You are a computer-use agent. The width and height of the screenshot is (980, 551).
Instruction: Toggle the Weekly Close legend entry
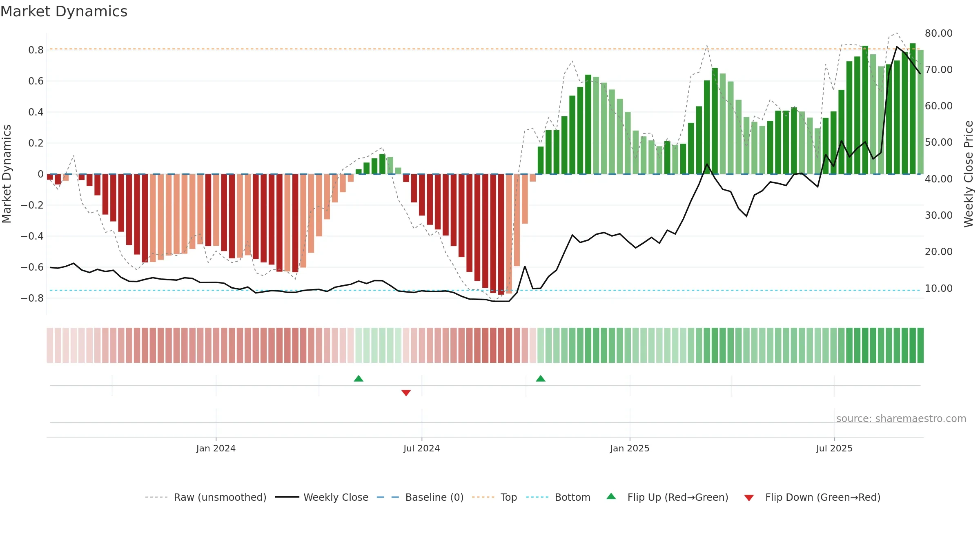pyautogui.click(x=321, y=497)
